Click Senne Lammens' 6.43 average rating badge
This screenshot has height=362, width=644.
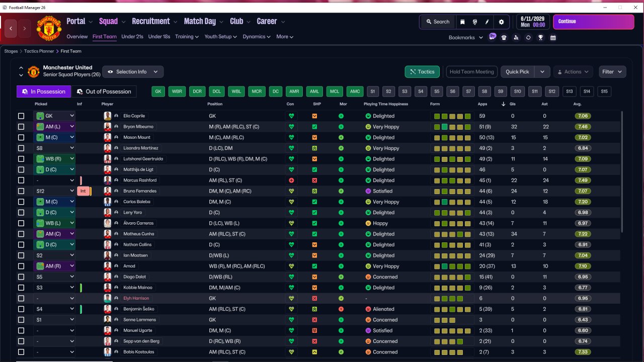coord(584,320)
